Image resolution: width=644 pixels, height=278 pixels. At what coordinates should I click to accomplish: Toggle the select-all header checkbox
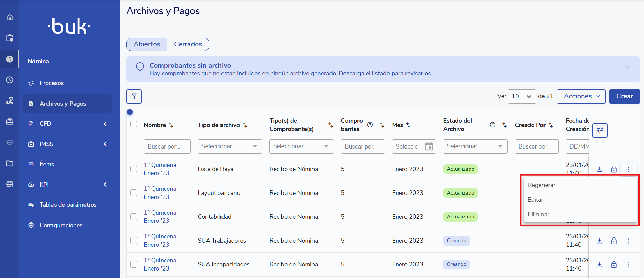click(x=134, y=124)
